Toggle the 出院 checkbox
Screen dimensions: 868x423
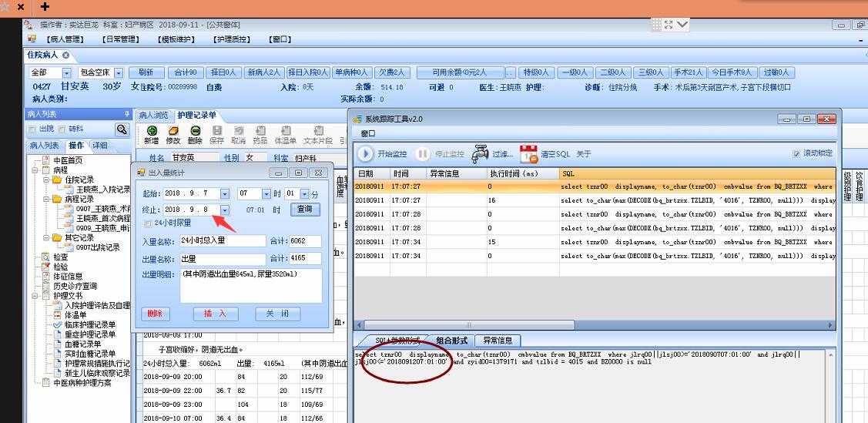point(32,129)
